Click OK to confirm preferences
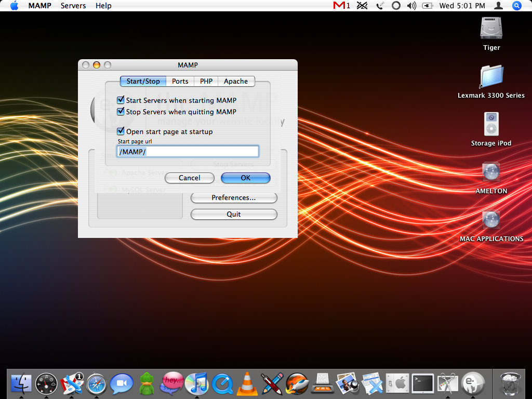This screenshot has width=532, height=399. [x=246, y=178]
